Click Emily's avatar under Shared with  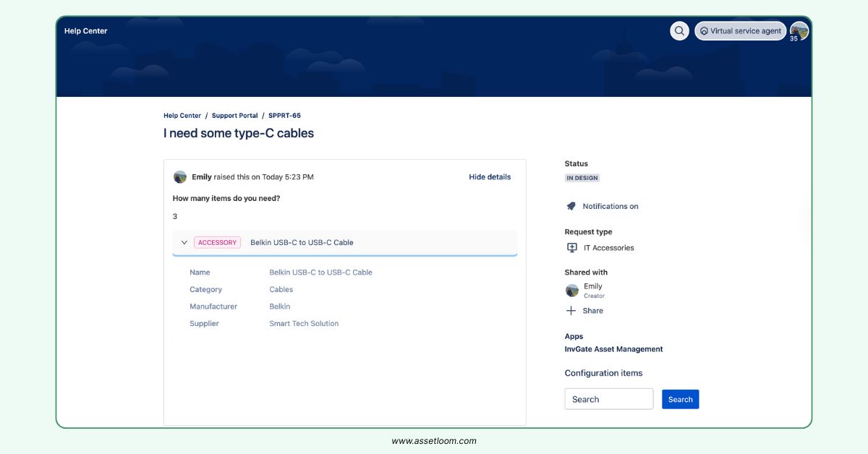click(x=572, y=290)
